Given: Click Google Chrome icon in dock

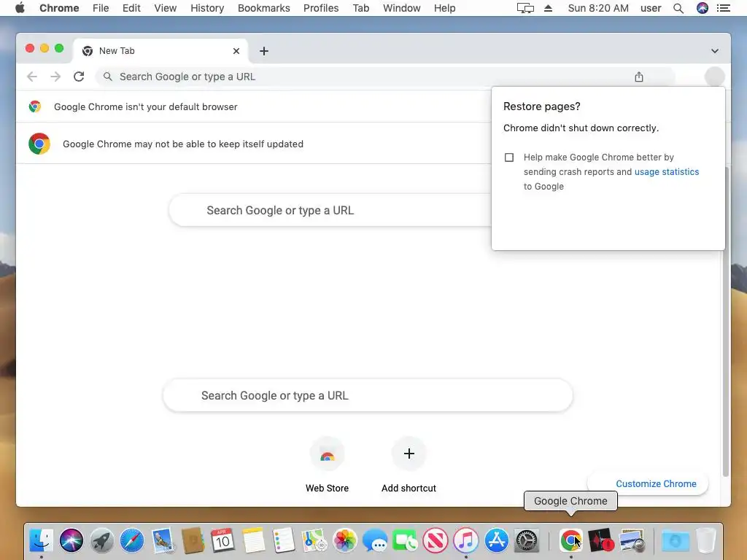Looking at the screenshot, I should click(x=570, y=540).
